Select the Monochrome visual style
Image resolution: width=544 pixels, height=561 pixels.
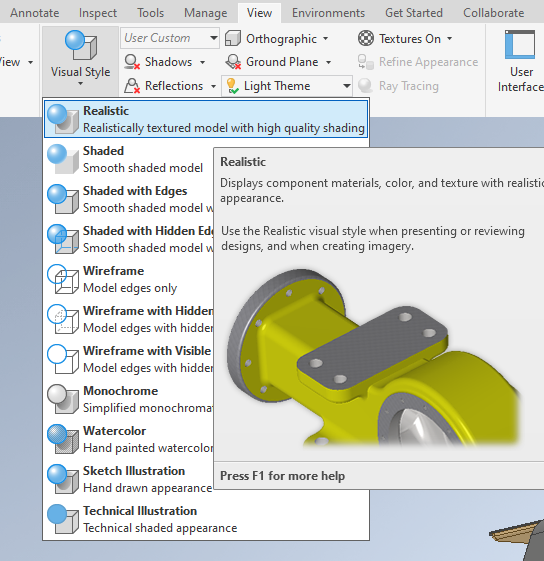pyautogui.click(x=129, y=400)
